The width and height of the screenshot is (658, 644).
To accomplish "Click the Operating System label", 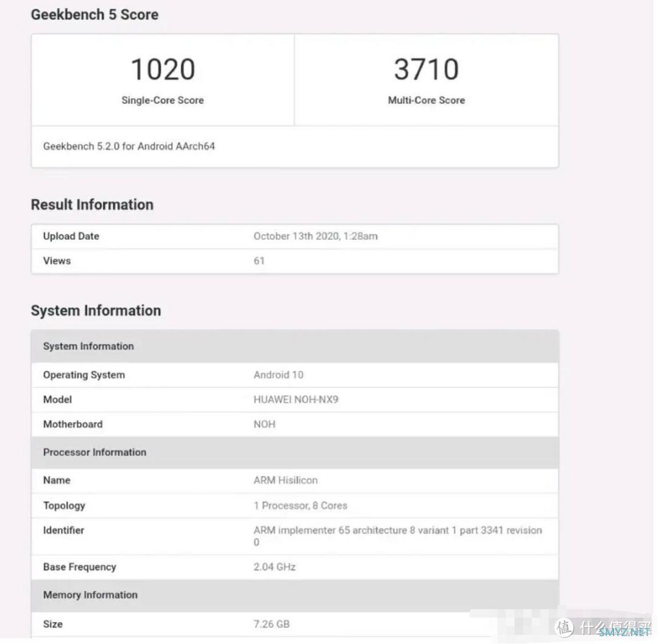I will pyautogui.click(x=84, y=375).
